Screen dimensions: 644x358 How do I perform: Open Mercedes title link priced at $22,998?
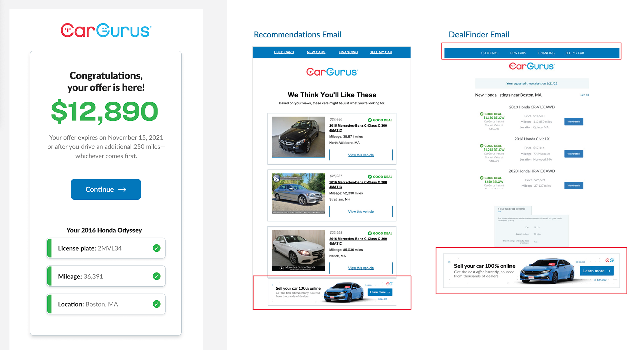(x=358, y=241)
